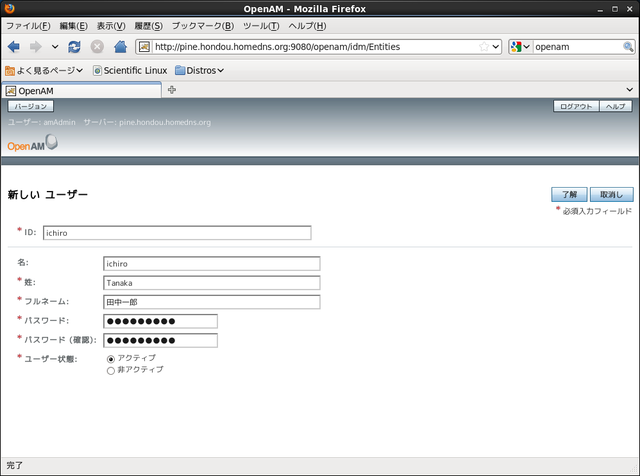Click the browser Back arrow button
Screen dimensions: 640x476
click(14, 47)
